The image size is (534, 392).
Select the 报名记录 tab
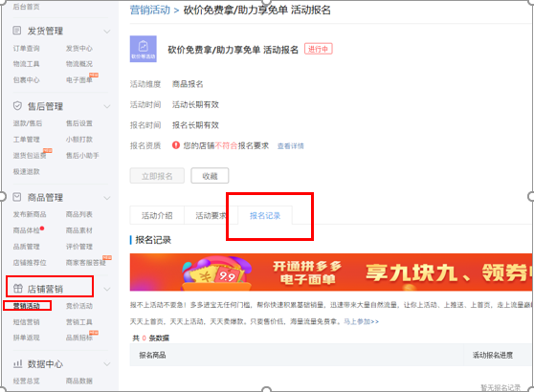point(265,215)
